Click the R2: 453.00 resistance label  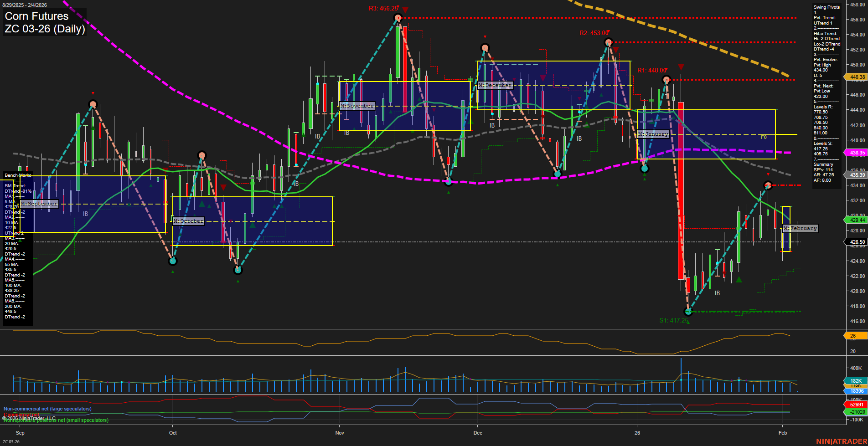[x=595, y=33]
